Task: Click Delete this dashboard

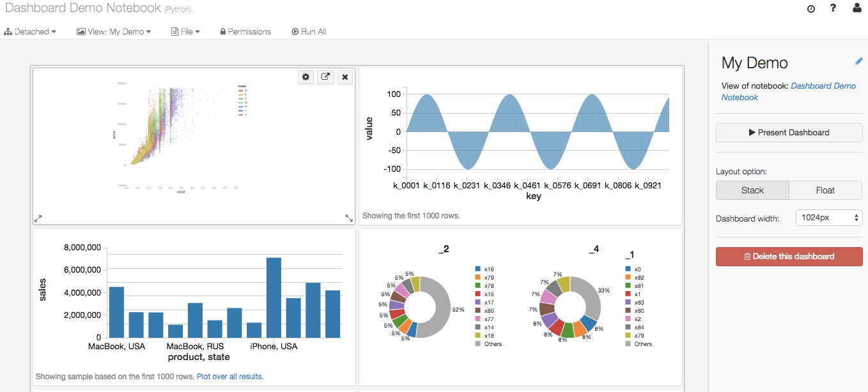Action: pos(789,256)
